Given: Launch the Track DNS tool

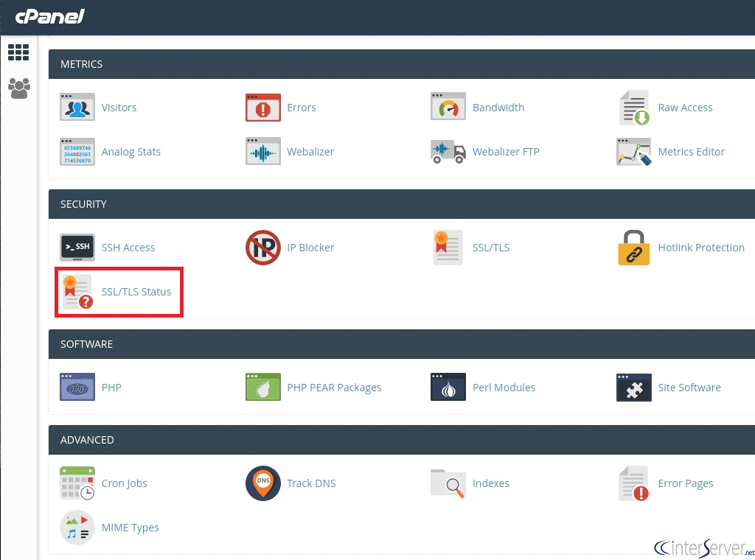Looking at the screenshot, I should click(263, 483).
